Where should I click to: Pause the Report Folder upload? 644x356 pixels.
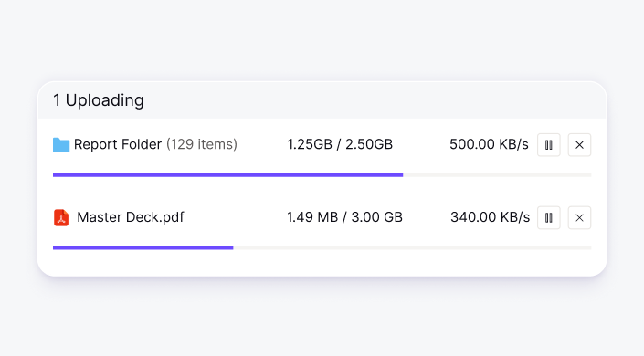point(549,145)
